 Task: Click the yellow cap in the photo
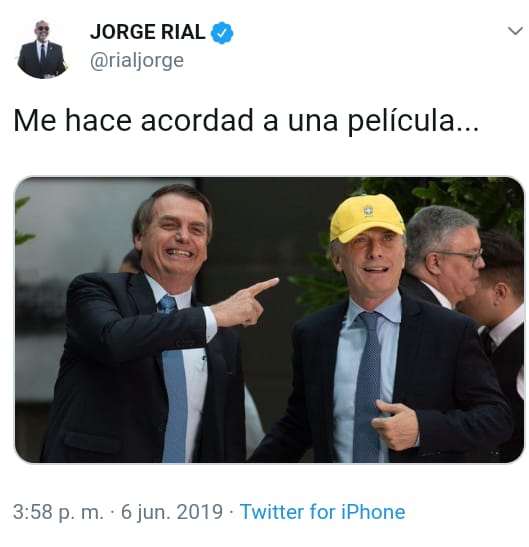tap(366, 218)
